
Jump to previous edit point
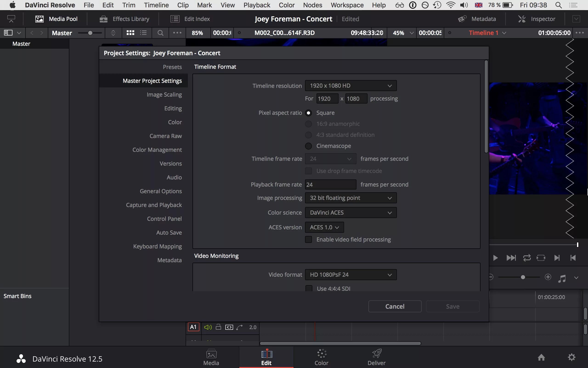573,258
